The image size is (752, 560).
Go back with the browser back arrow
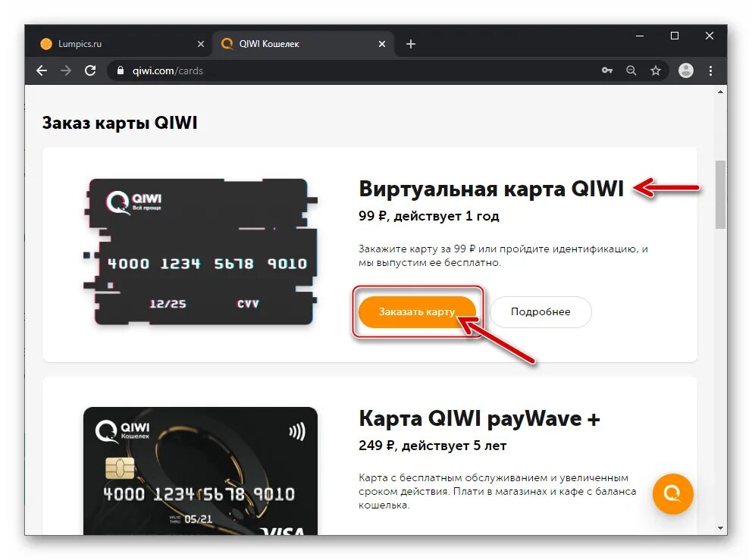coord(42,71)
